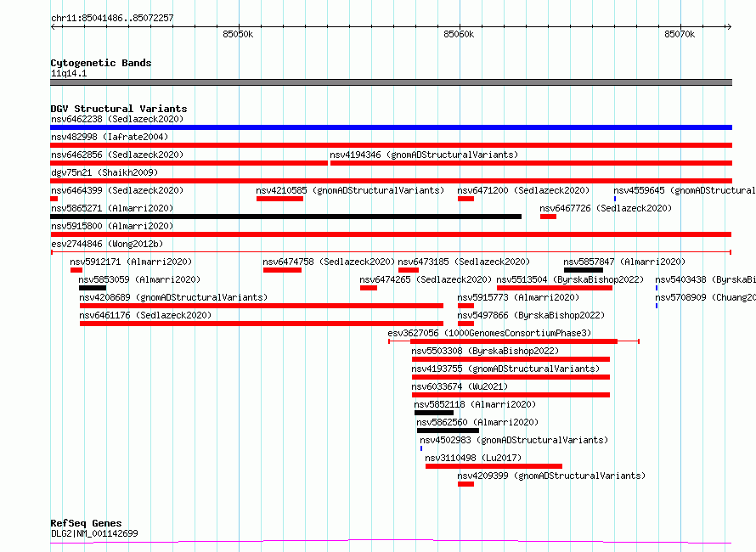Open esv3627056 (1000GenomesConsortiumPhase3) label
The height and width of the screenshot is (552, 756).
click(489, 333)
